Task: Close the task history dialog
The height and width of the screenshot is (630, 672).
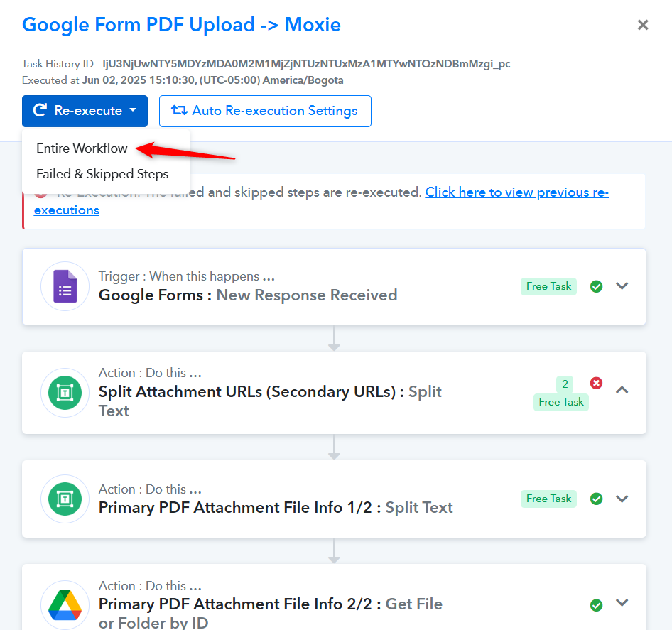Action: [643, 25]
